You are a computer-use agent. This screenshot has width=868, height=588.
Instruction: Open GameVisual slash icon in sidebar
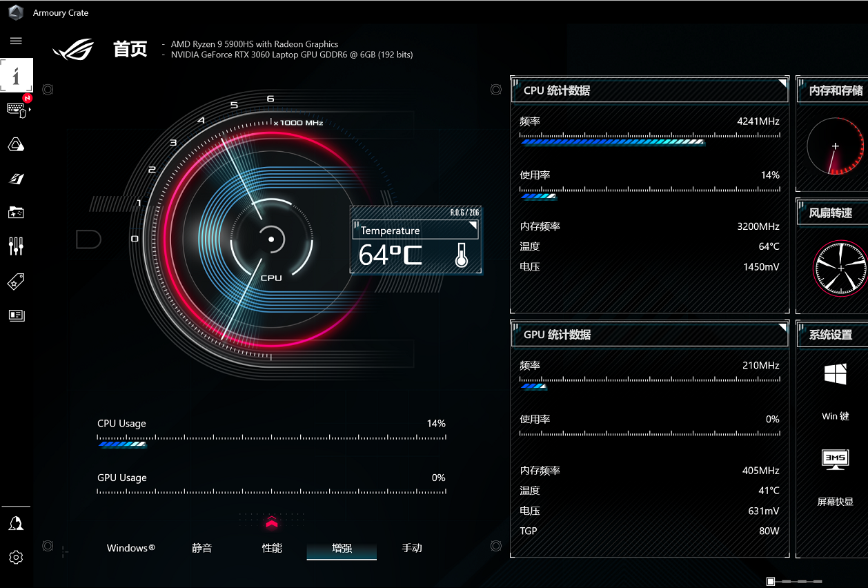[x=16, y=179]
